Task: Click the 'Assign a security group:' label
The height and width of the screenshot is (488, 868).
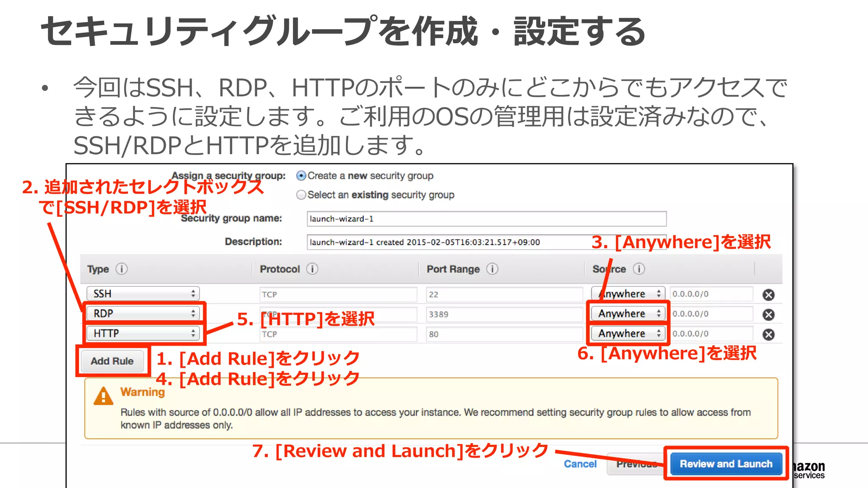Action: pos(228,176)
